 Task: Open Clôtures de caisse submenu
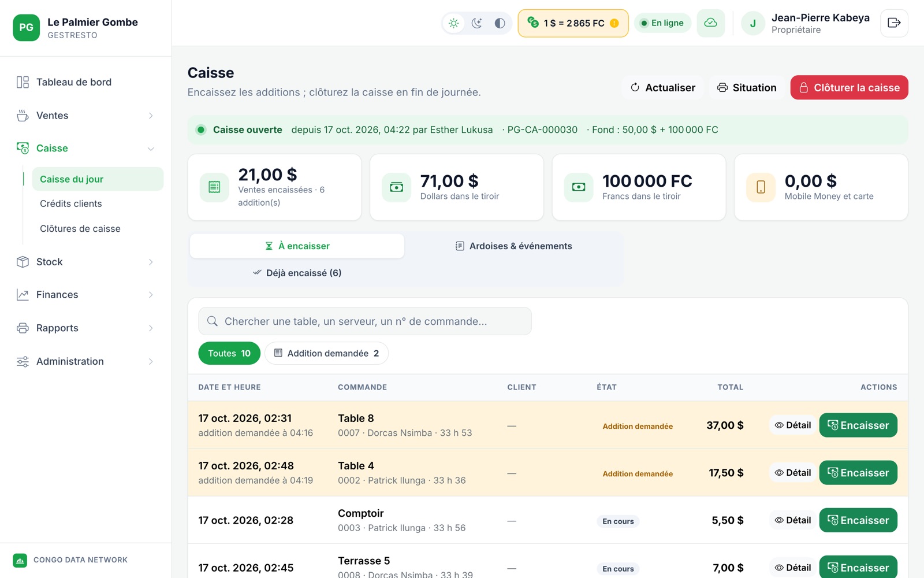pyautogui.click(x=98, y=228)
